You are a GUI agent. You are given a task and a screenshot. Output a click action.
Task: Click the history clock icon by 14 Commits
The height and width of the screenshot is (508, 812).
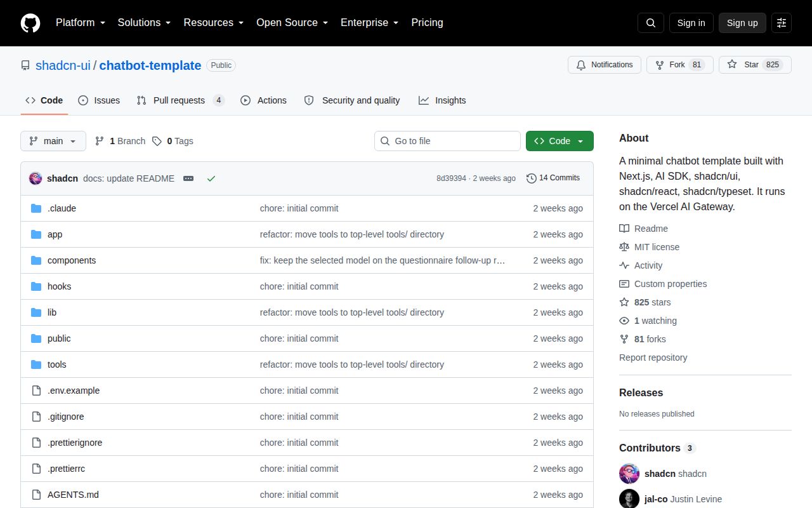(x=532, y=178)
